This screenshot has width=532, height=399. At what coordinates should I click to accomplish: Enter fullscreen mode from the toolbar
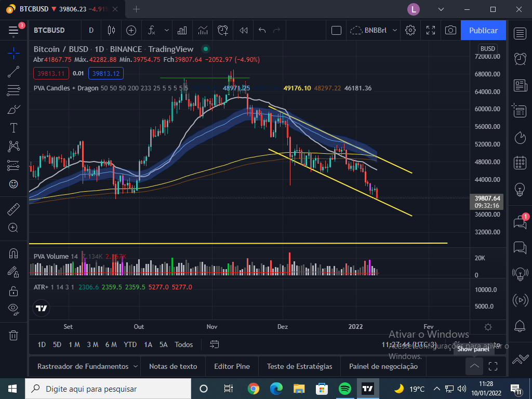431,30
